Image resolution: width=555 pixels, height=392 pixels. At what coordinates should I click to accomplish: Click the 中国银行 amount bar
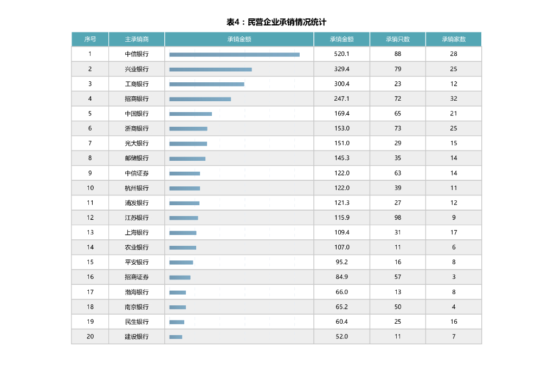(x=190, y=114)
